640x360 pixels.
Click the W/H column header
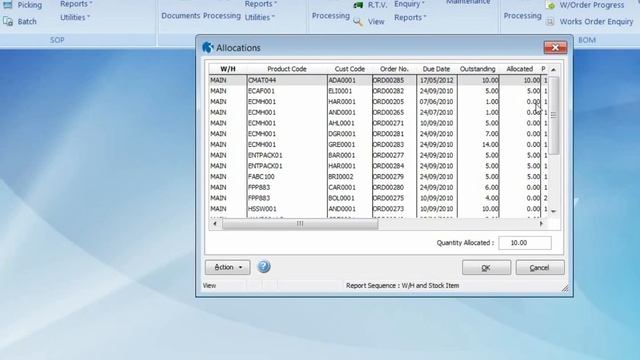[228, 69]
